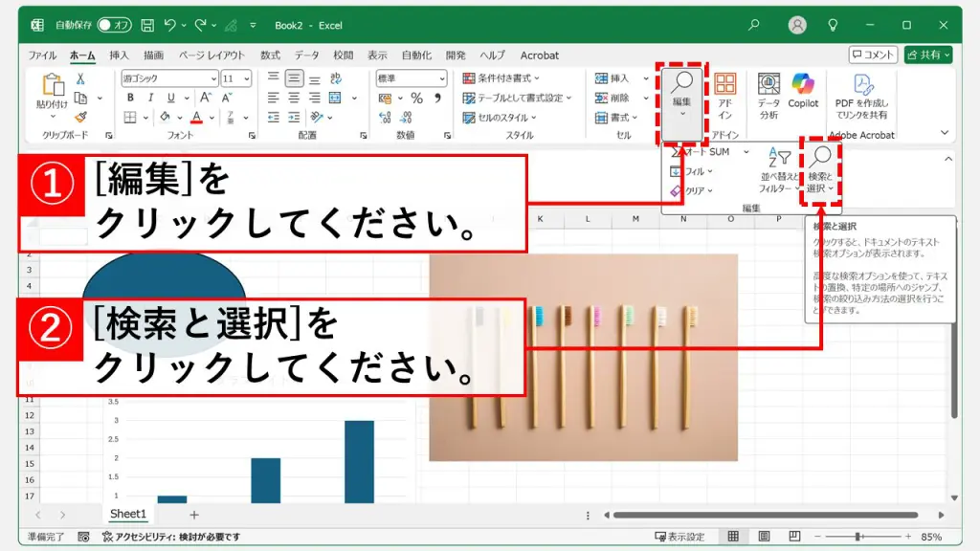Switch to the Data (データ) ribbon tab

click(x=306, y=55)
